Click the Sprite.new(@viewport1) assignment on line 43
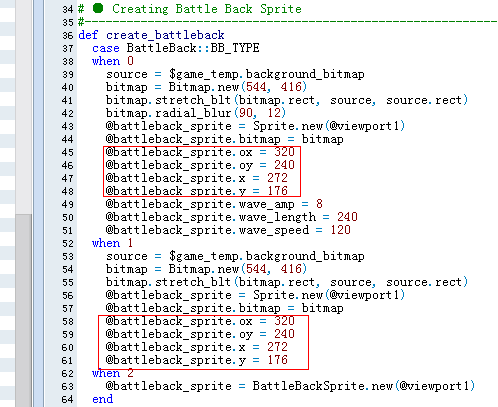Screen dimensions: 498x407 pyautogui.click(x=255, y=126)
